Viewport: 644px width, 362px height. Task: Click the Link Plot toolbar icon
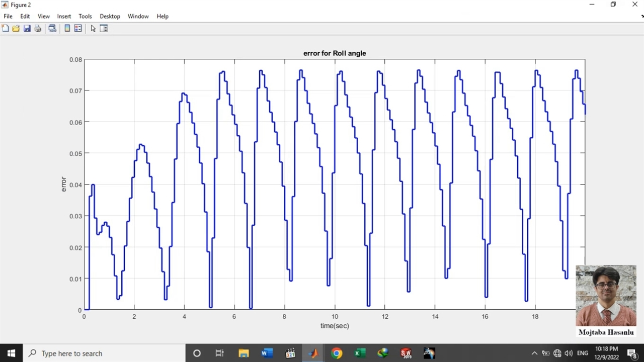(x=52, y=29)
